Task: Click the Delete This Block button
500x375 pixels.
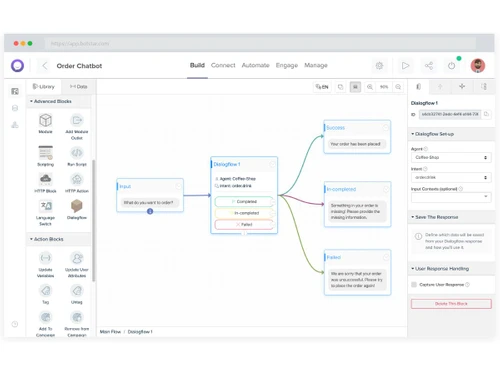Action: pos(451,304)
